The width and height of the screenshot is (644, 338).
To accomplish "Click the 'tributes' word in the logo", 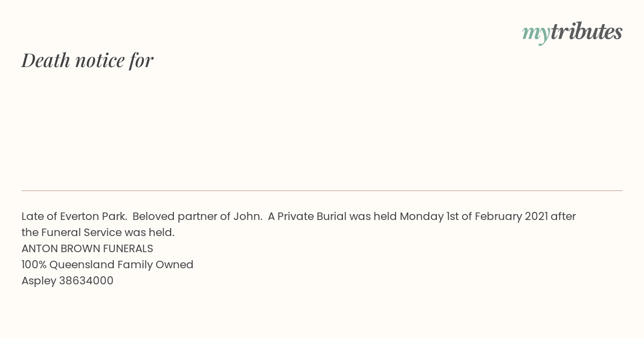I will coord(587,32).
